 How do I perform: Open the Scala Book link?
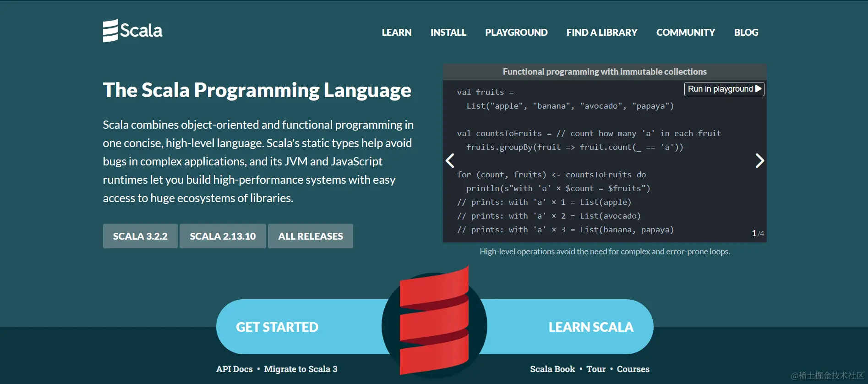click(552, 369)
